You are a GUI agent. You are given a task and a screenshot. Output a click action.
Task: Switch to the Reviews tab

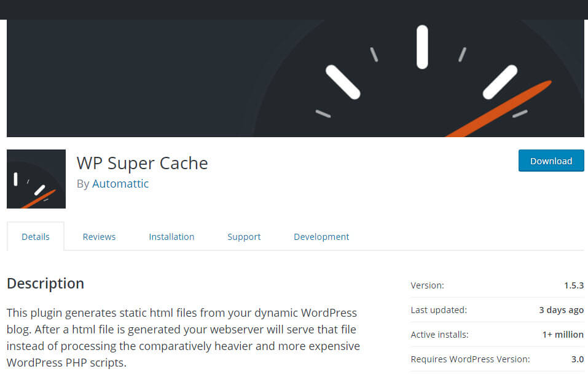99,237
